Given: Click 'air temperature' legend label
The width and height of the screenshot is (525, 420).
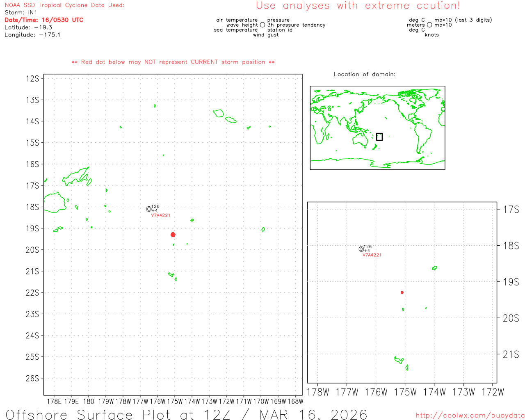Looking at the screenshot, I should click(x=237, y=20).
